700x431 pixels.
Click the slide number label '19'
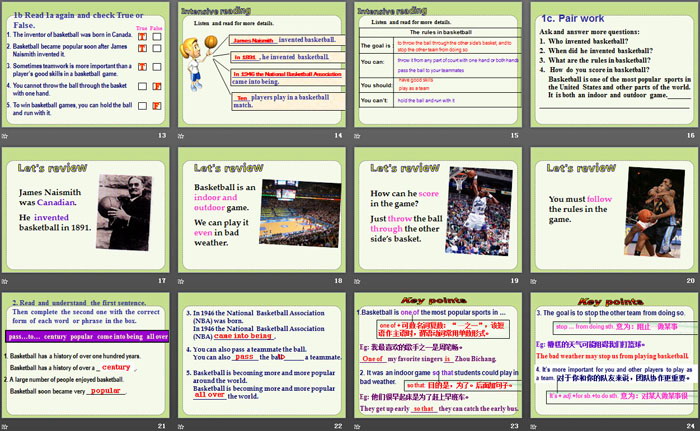[x=514, y=280]
